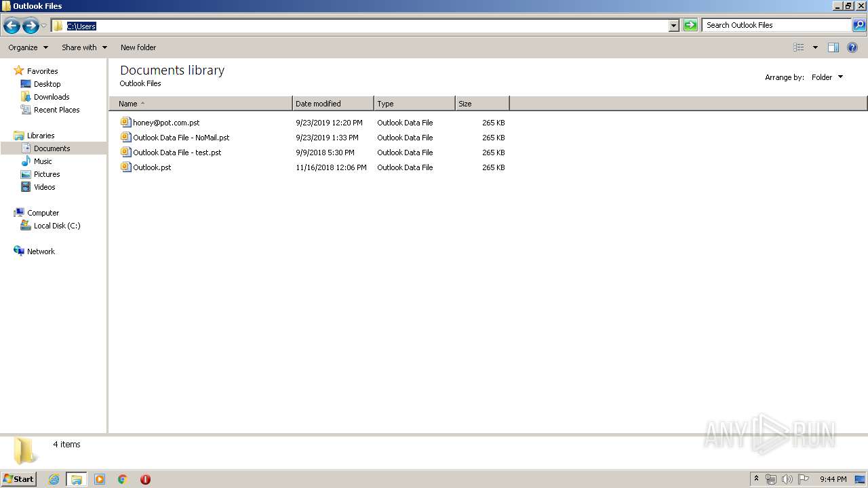
Task: Open the Start menu
Action: [x=19, y=479]
